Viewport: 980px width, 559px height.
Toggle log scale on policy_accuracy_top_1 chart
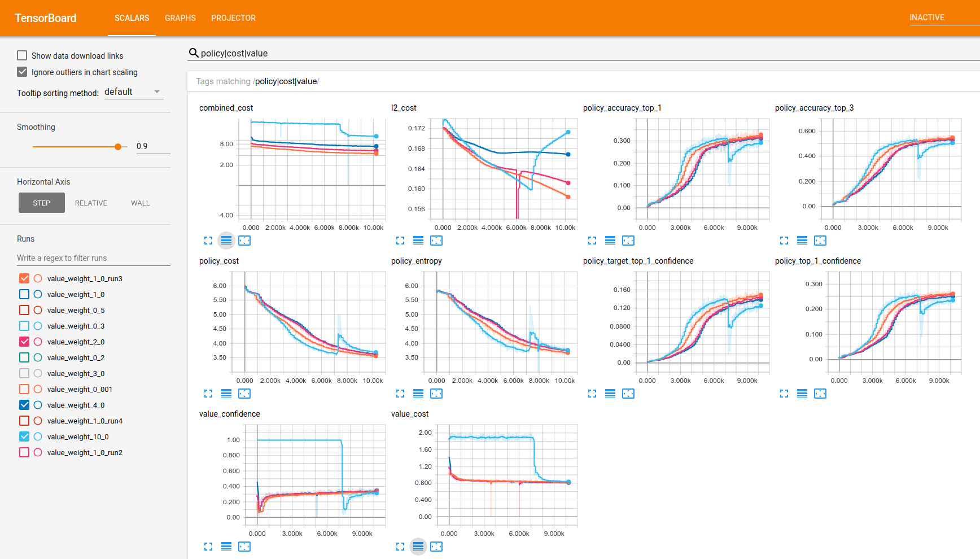coord(610,241)
